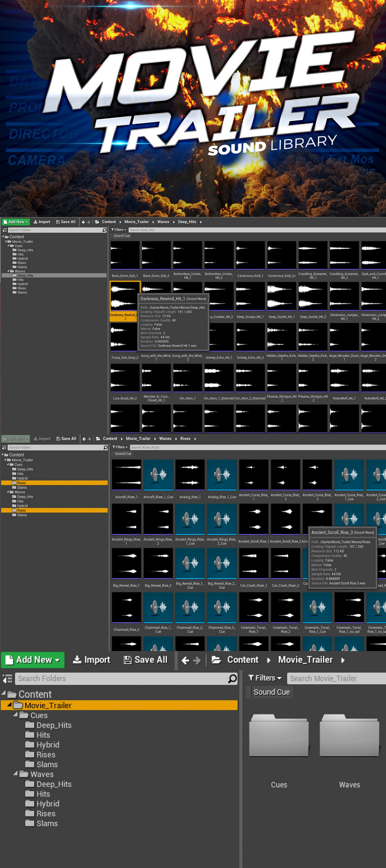
Task: Select highlighted Deep_Hits folder in top tree
Action: click(x=54, y=275)
